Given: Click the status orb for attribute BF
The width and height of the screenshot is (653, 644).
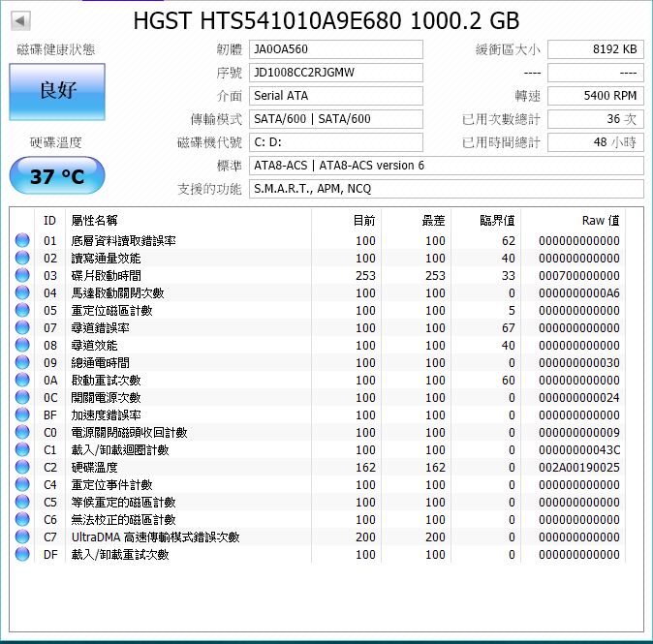Looking at the screenshot, I should [22, 415].
